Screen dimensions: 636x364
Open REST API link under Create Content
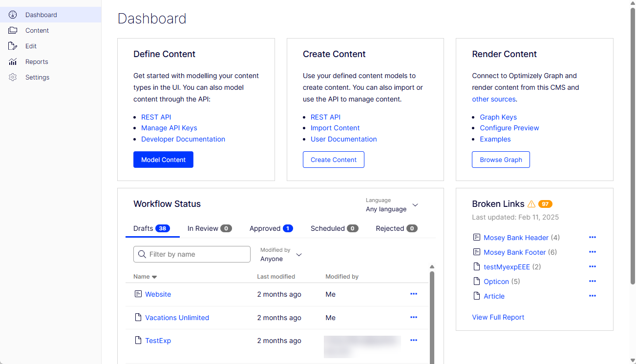point(325,117)
